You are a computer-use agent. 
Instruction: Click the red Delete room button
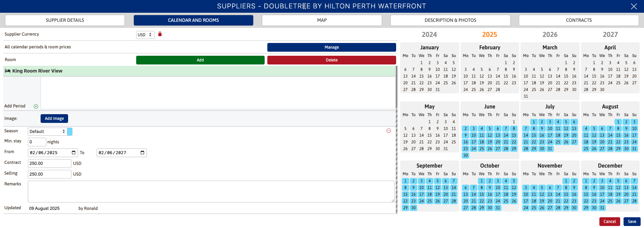click(x=331, y=60)
